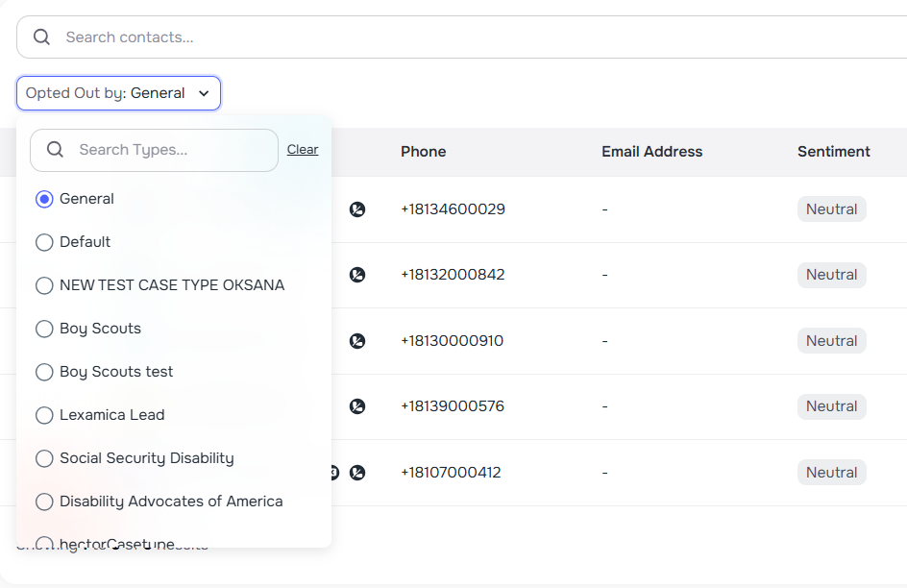Image resolution: width=907 pixels, height=588 pixels.
Task: Click opted-out icon beside +18134600029
Action: [x=357, y=209]
